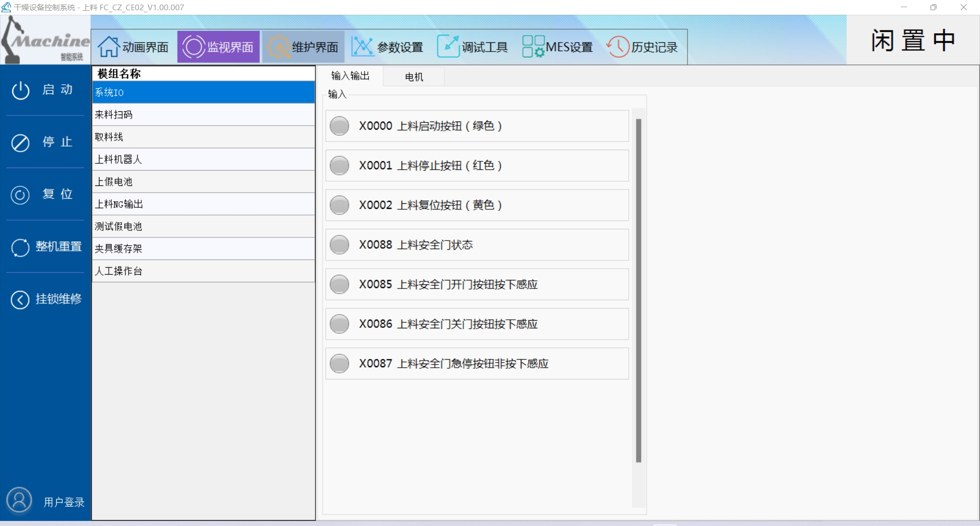Minimize the application window
Image resolution: width=980 pixels, height=526 pixels.
click(904, 7)
